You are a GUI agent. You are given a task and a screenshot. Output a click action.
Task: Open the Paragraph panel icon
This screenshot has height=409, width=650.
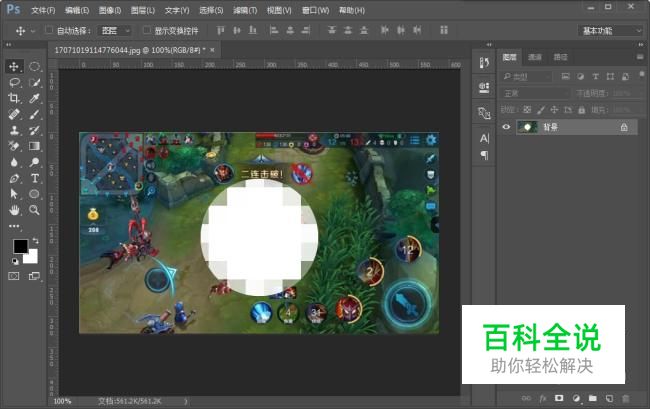[484, 155]
